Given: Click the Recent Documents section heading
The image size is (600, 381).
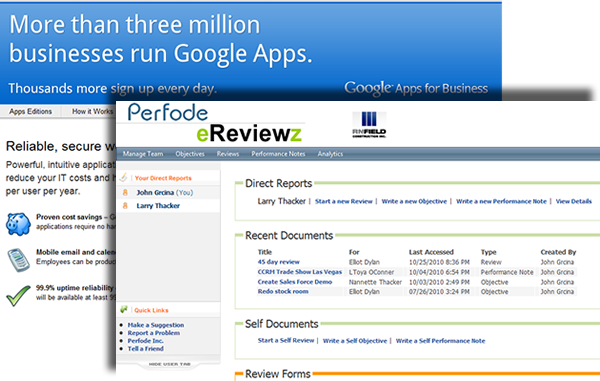Looking at the screenshot, I should pos(289,236).
